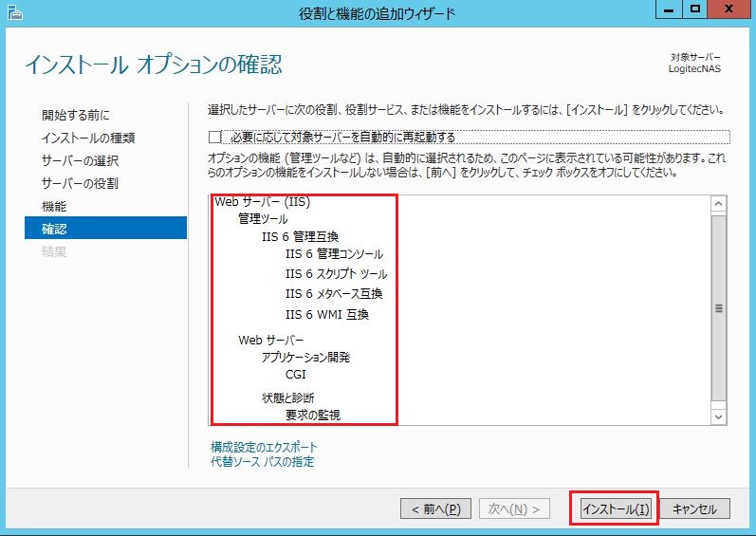This screenshot has width=756, height=536.
Task: Click the キャンセル button
Action: (694, 509)
